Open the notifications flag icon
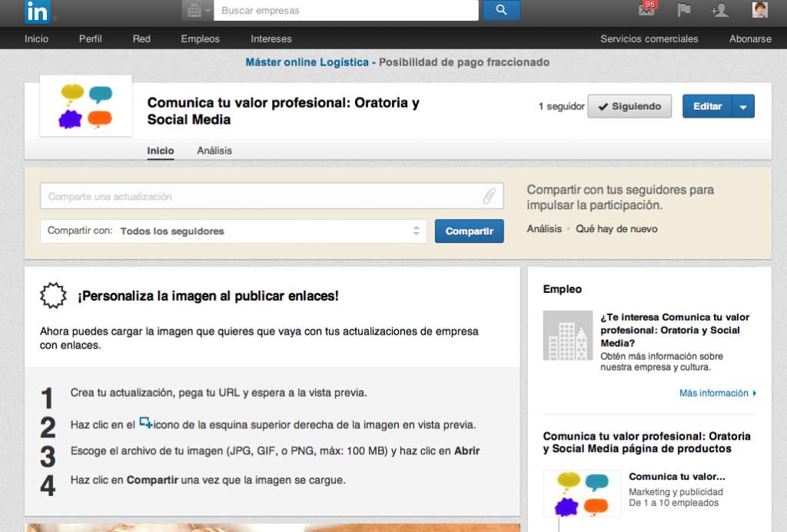The height and width of the screenshot is (532, 787). pos(683,10)
